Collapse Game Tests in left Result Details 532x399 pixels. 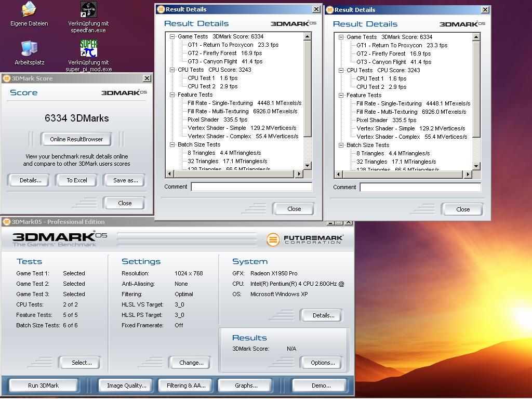pyautogui.click(x=172, y=37)
